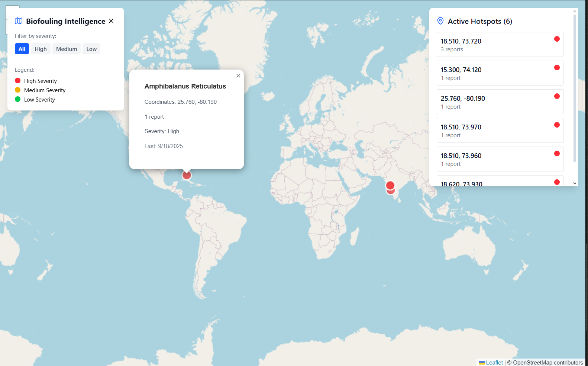Click the Active Hotspots (6) heading
Viewport: 588px width, 366px height.
pos(480,21)
